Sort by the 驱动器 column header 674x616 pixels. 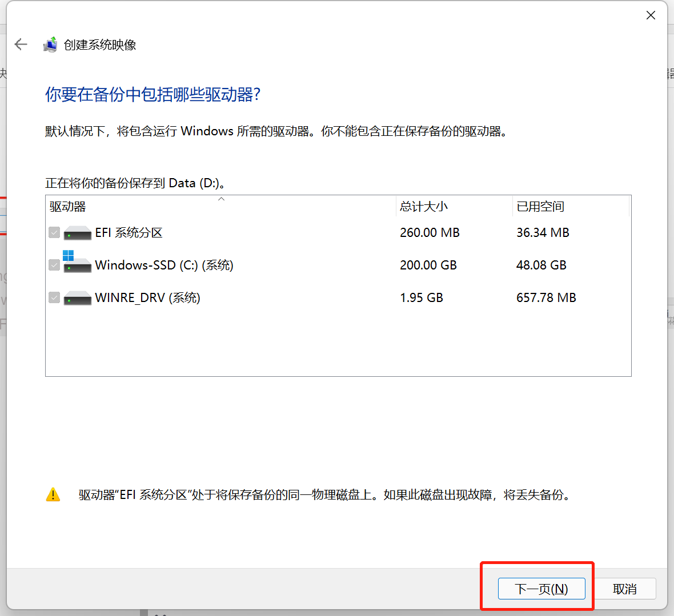220,207
